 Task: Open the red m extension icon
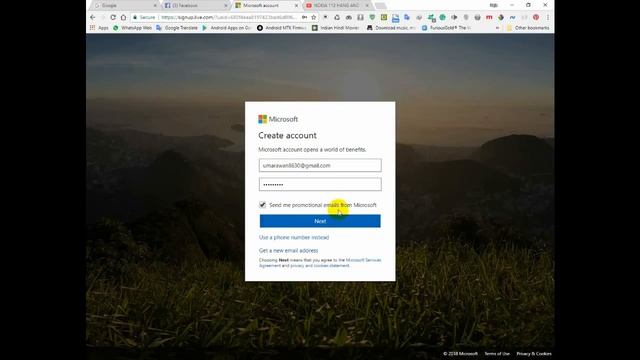pyautogui.click(x=489, y=17)
